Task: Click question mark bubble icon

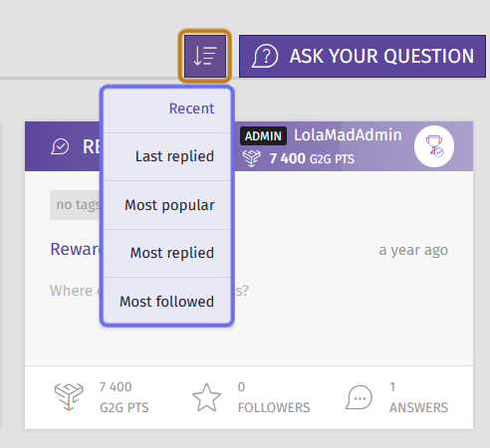Action: (265, 56)
